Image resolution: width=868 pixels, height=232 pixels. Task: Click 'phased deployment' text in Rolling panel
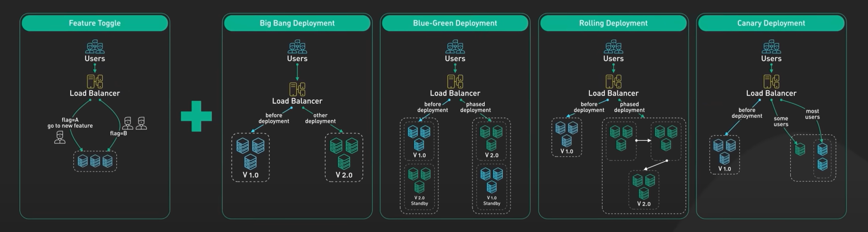[x=629, y=107]
